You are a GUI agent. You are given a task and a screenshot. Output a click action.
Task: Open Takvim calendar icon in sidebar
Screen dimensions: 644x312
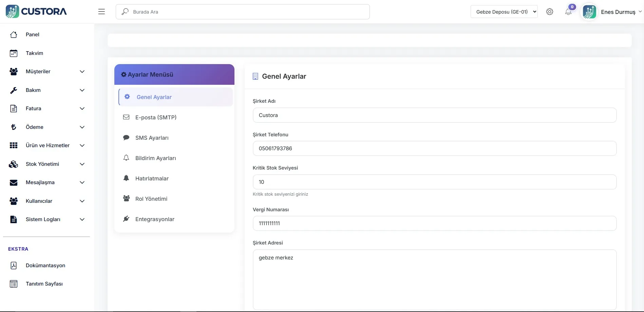(14, 53)
